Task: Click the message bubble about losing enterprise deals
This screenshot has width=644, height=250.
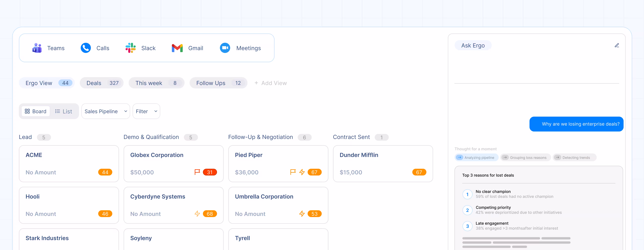Action: click(x=576, y=124)
